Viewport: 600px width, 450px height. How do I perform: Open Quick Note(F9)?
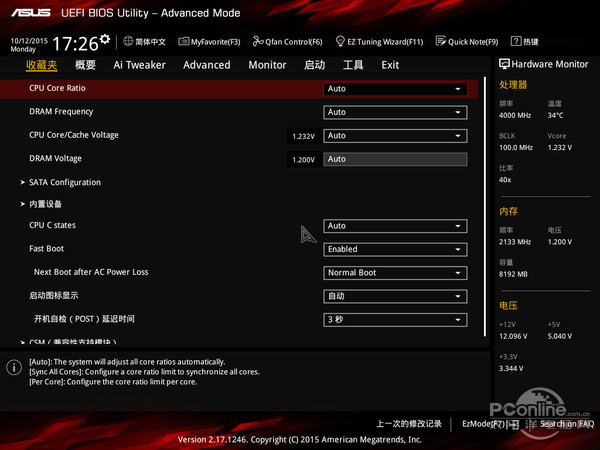pyautogui.click(x=467, y=42)
